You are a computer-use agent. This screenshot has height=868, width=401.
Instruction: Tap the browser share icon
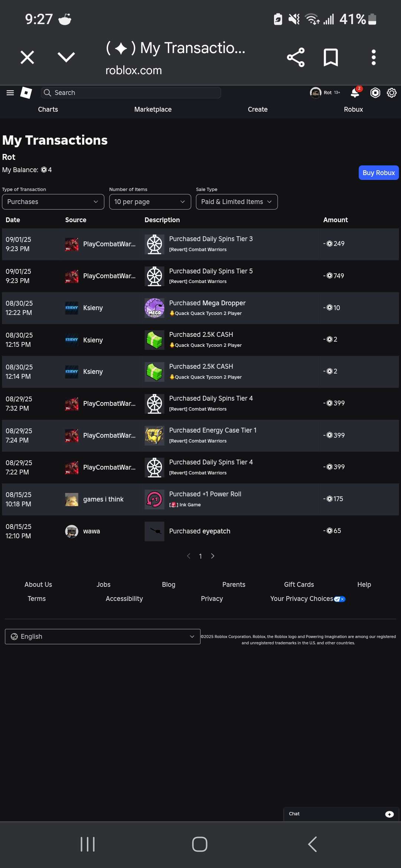[296, 57]
